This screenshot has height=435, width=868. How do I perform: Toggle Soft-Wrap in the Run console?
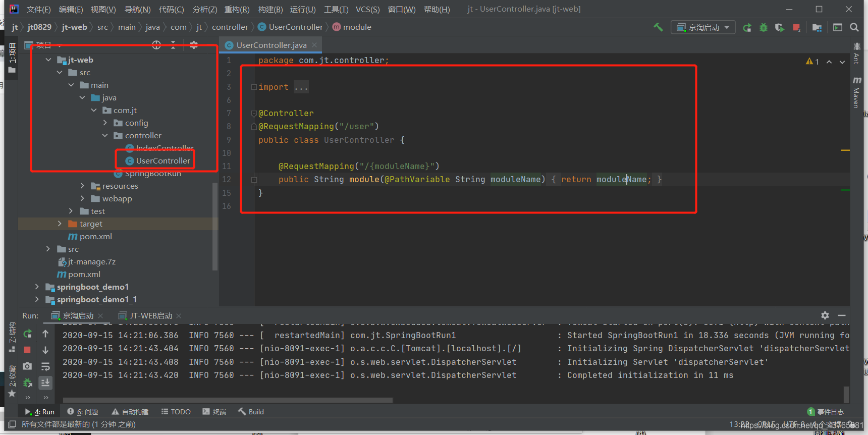[45, 366]
